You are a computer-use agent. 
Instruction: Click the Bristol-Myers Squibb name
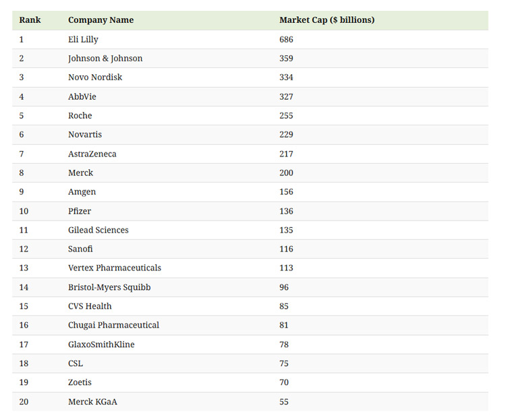109,287
